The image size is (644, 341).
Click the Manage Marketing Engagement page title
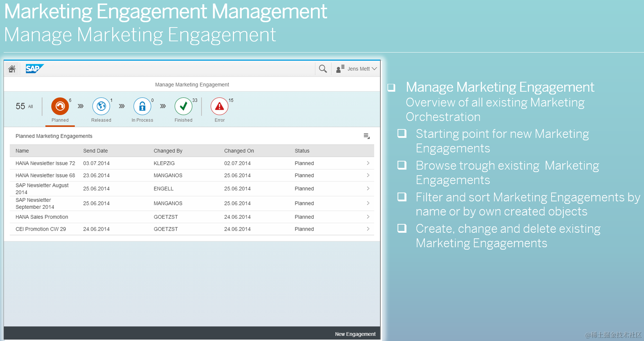click(192, 85)
